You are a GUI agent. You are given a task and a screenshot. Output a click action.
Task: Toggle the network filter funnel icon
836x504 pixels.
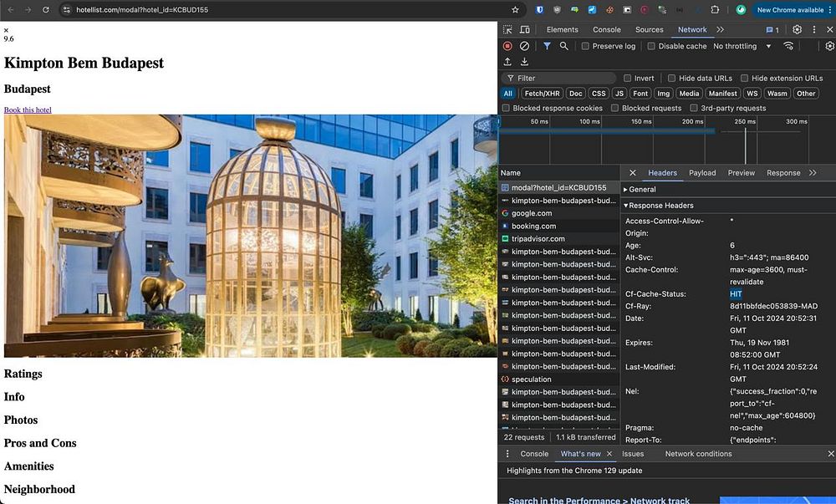coord(547,46)
